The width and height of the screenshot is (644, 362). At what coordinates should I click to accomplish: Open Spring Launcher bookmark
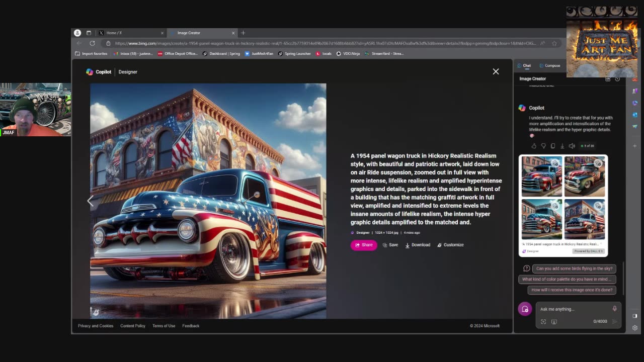coord(295,53)
